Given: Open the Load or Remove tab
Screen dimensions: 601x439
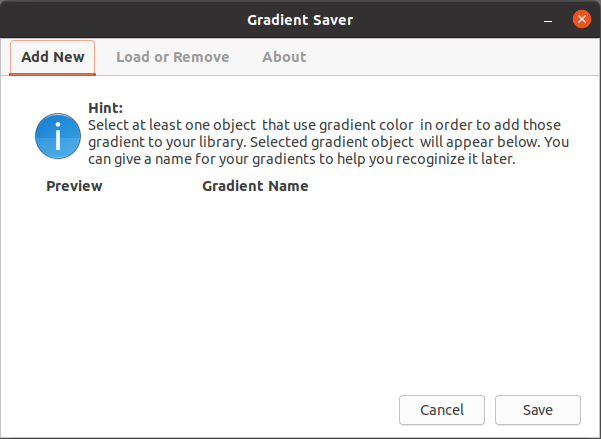Looking at the screenshot, I should pos(172,58).
